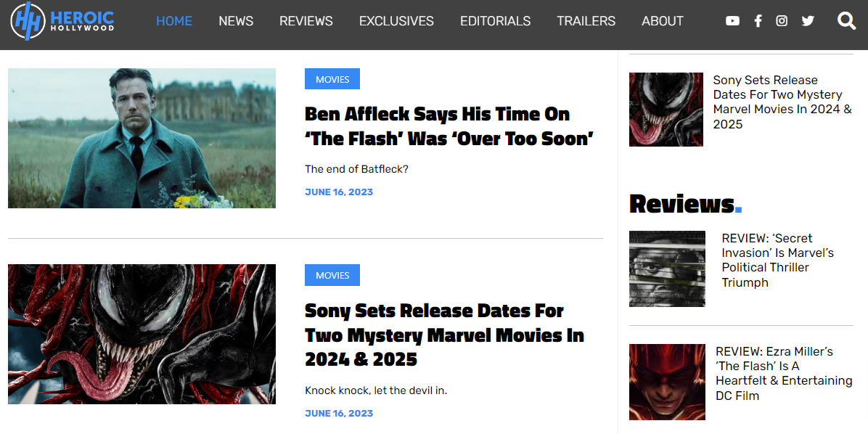Open Secret Invasion review thumbnail
Screen dimensions: 868x434
tap(667, 269)
